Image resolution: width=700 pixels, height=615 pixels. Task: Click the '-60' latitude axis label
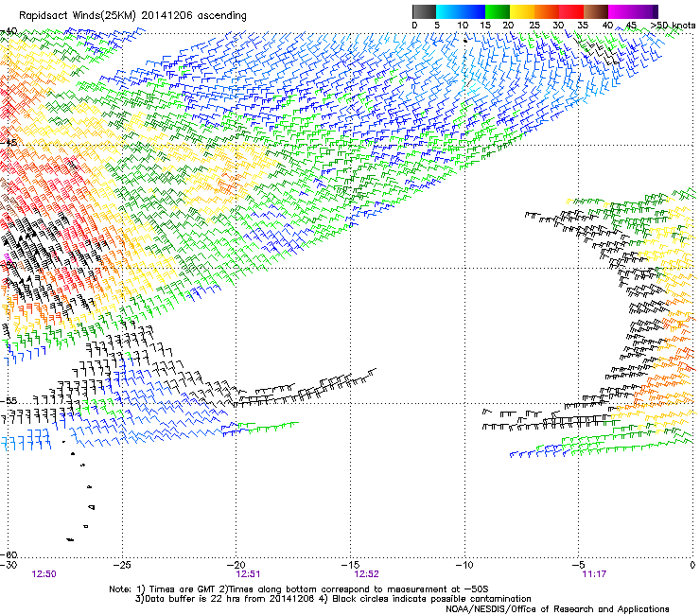coord(9,554)
